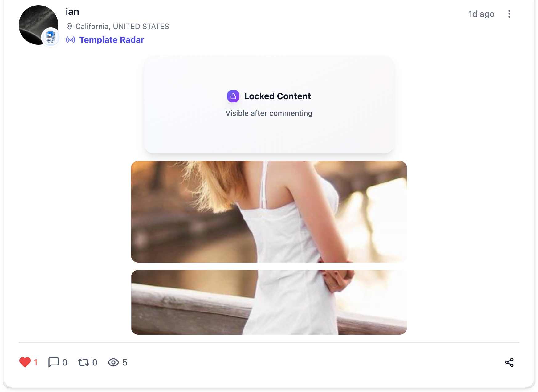Click the Locked Content heading

(x=277, y=96)
